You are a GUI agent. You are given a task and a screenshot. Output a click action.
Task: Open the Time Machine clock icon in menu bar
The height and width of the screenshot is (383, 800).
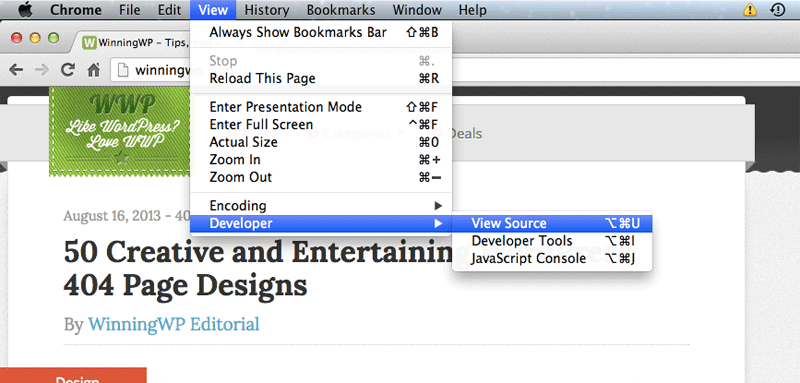tap(778, 9)
